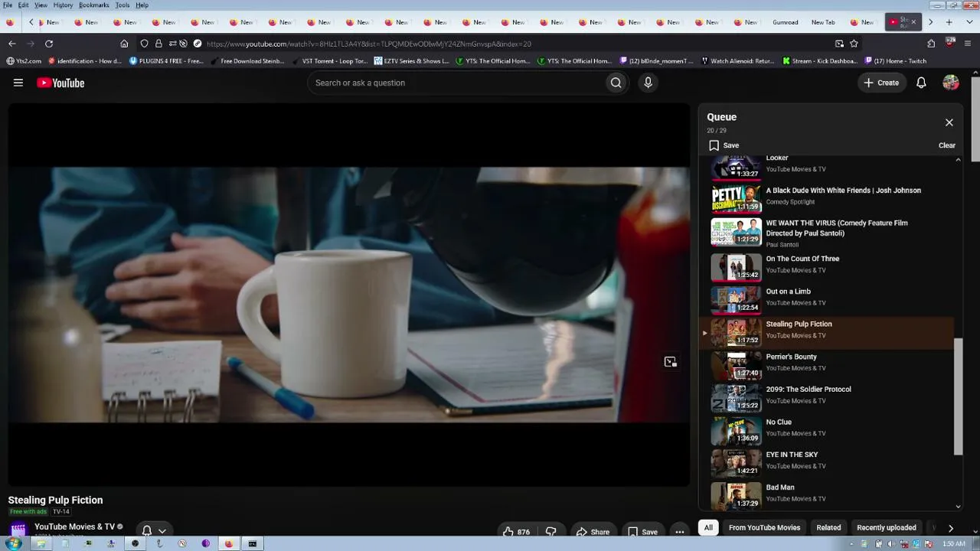Open YouTube notifications bell in header
This screenshot has width=980, height=551.
coord(921,83)
